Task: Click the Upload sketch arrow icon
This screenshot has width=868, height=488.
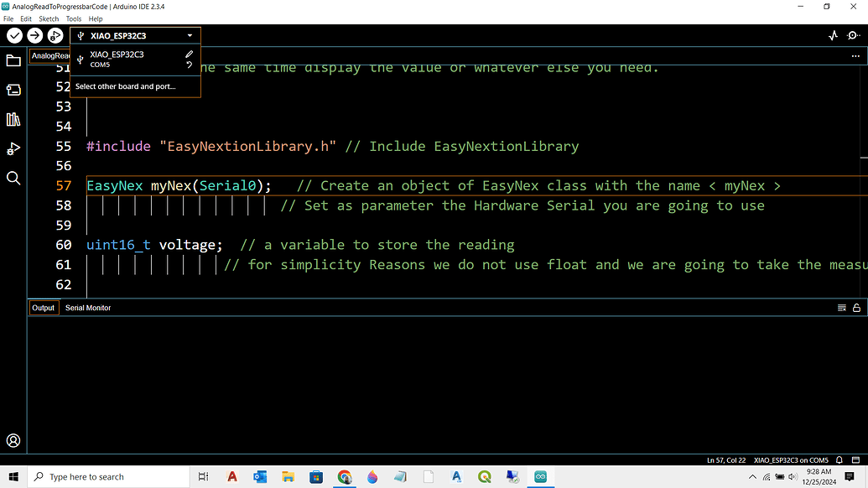Action: coord(34,35)
